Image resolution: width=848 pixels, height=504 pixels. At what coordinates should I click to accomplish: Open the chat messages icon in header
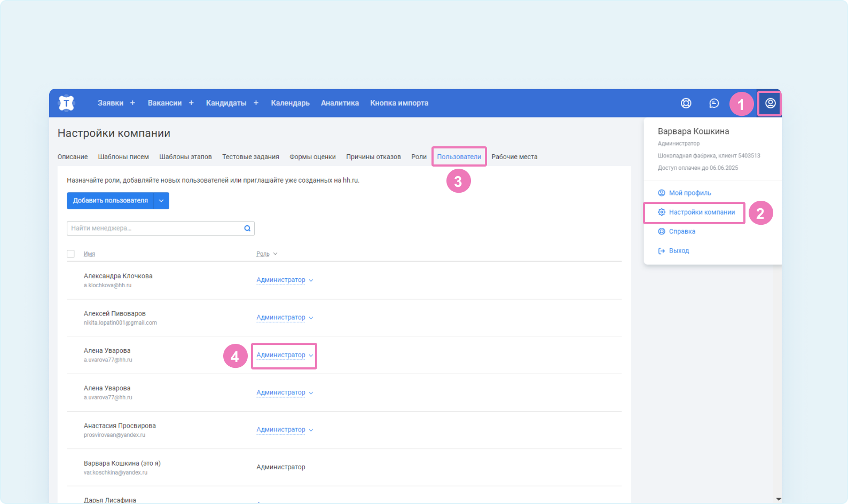714,103
